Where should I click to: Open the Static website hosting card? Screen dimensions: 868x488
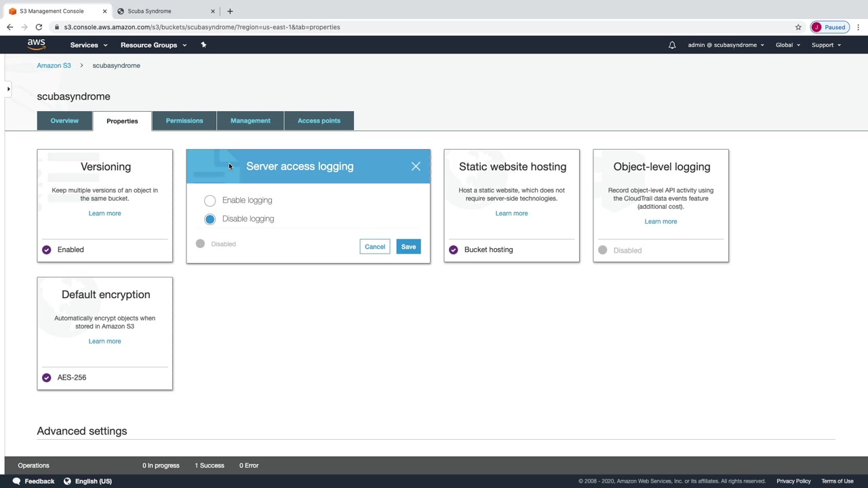pyautogui.click(x=512, y=205)
